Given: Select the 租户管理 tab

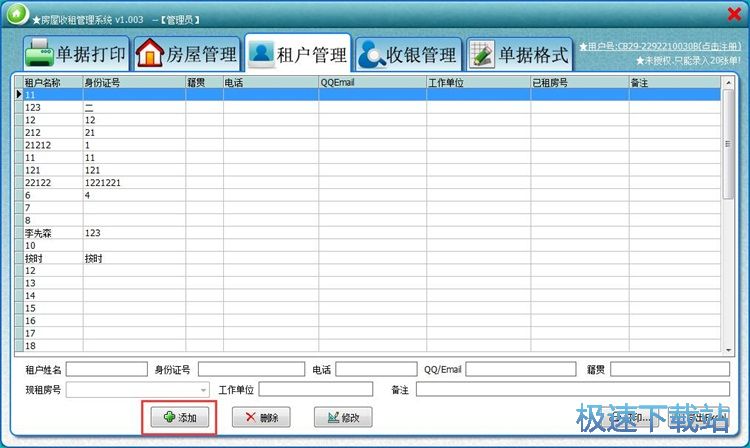Looking at the screenshot, I should 298,54.
